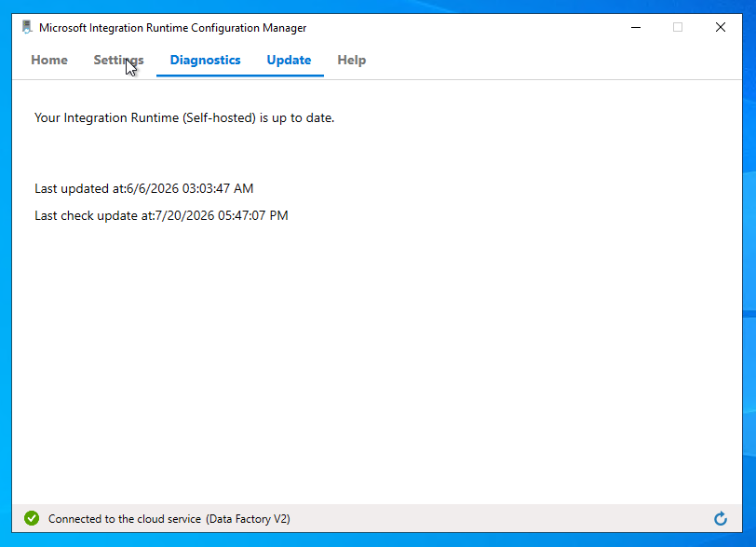Image resolution: width=756 pixels, height=547 pixels.
Task: Switch to the Settings tab
Action: coord(118,60)
